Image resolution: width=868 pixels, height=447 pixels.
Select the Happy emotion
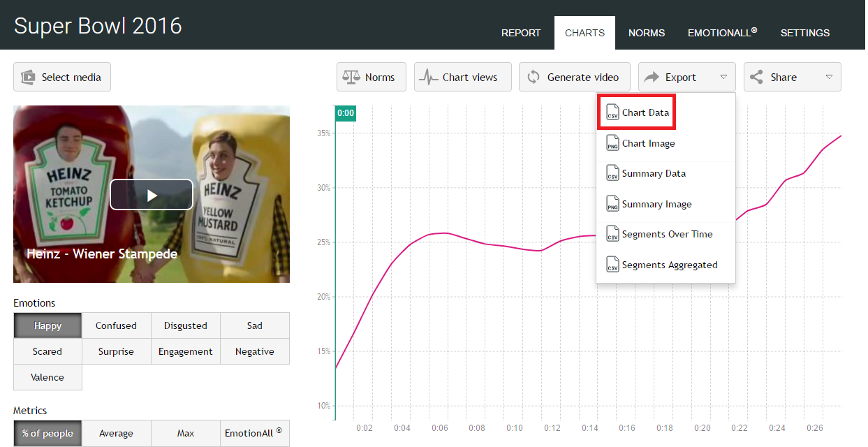click(x=47, y=325)
